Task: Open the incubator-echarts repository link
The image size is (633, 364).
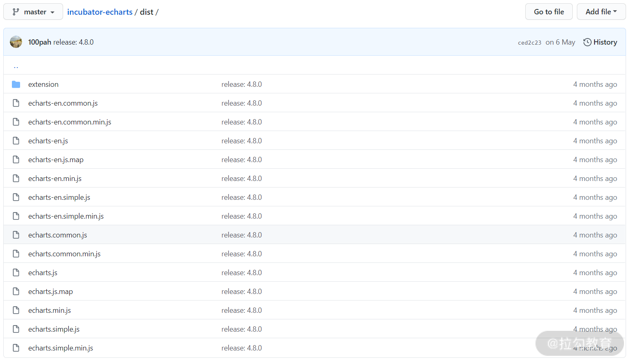Action: (x=100, y=12)
